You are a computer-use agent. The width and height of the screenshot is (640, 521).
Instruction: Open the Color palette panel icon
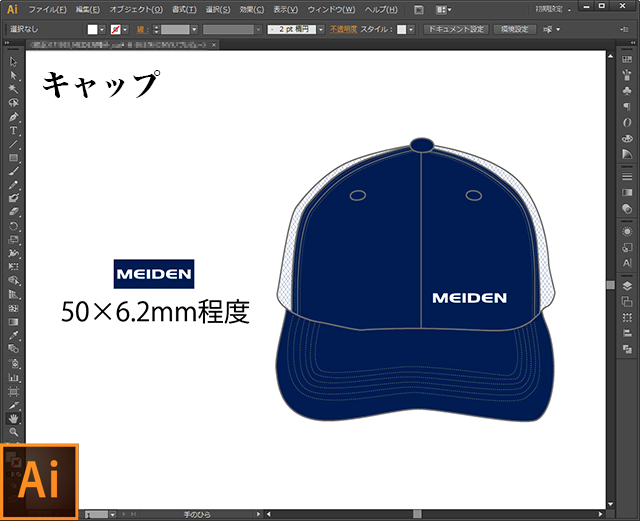(627, 138)
